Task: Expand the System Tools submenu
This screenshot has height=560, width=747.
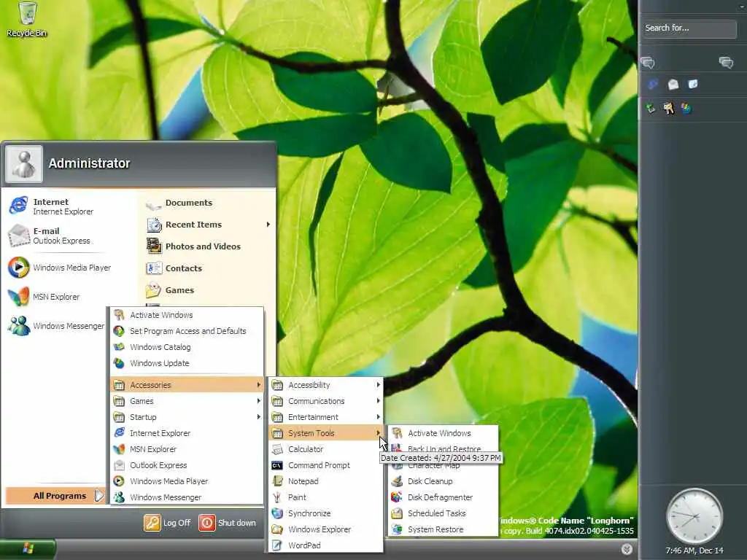Action: pos(326,433)
